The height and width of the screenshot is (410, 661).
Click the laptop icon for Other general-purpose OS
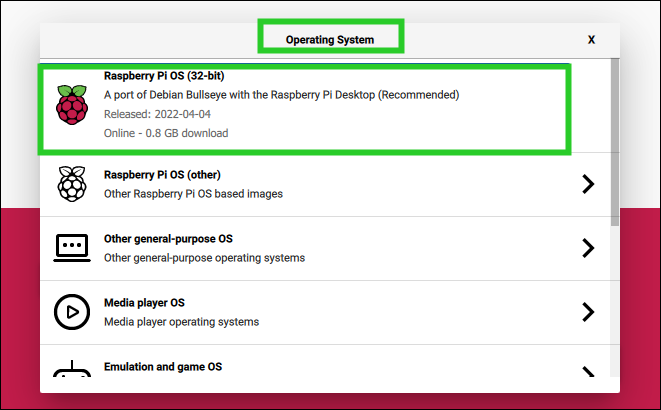[x=72, y=248]
